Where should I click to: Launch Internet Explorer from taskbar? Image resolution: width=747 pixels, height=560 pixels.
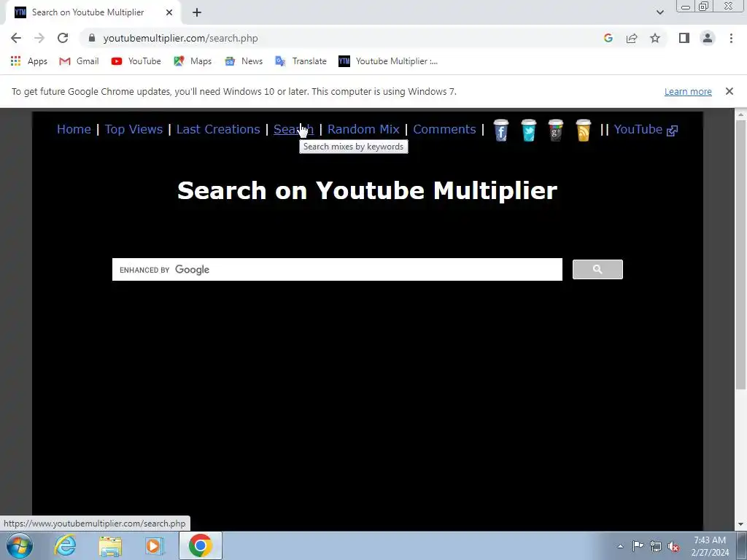point(65,545)
